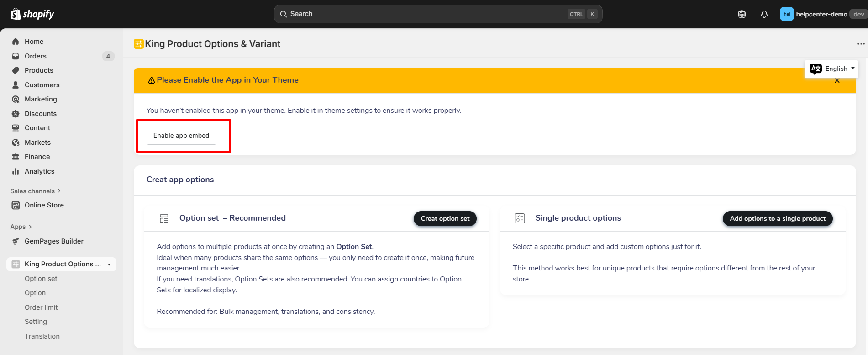The width and height of the screenshot is (868, 355).
Task: Click the Enable app embed button
Action: pyautogui.click(x=181, y=136)
